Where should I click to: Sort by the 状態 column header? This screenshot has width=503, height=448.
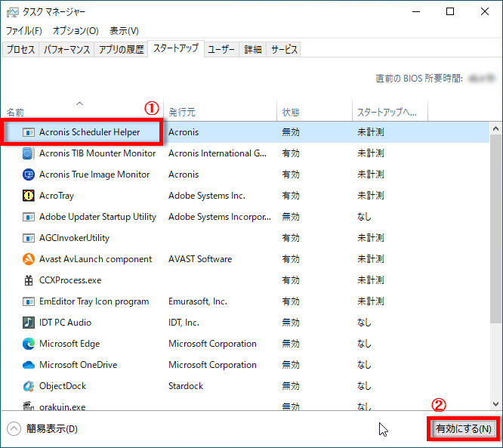point(291,112)
